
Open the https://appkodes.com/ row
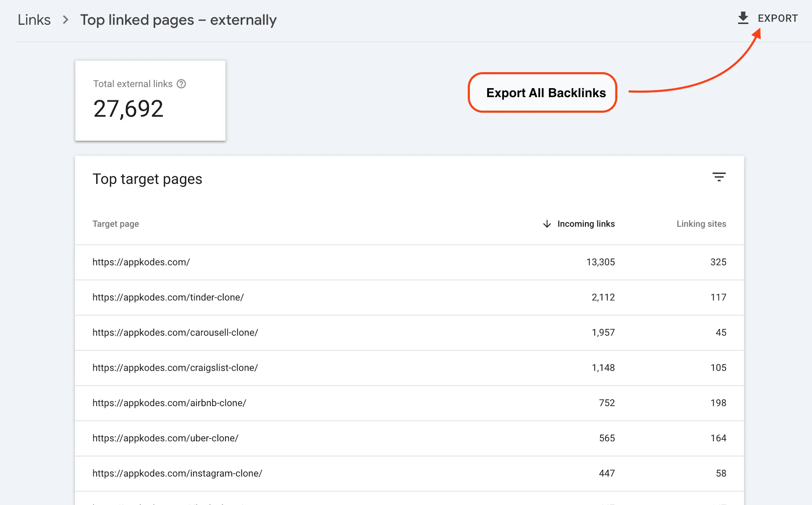coord(409,262)
